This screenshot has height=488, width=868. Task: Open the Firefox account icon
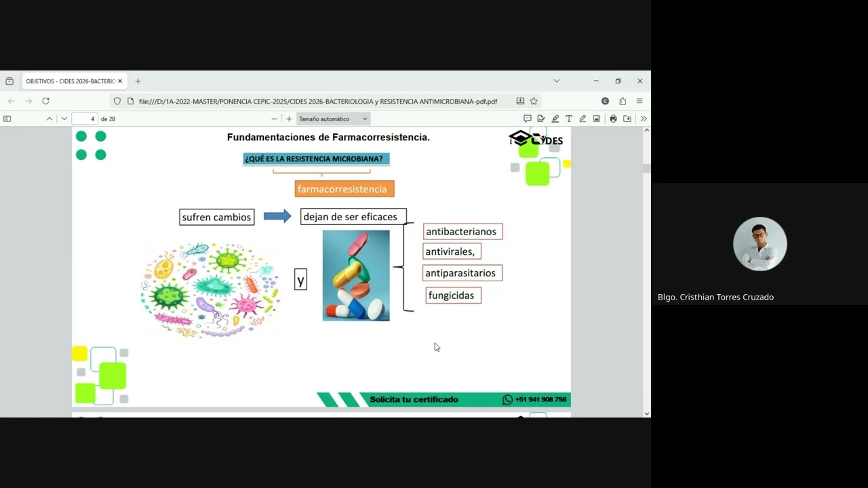[x=605, y=101]
